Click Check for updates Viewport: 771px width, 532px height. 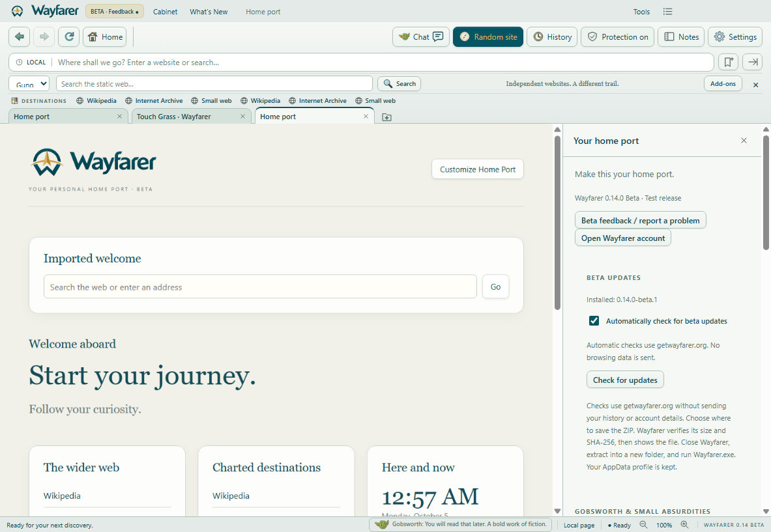point(625,380)
